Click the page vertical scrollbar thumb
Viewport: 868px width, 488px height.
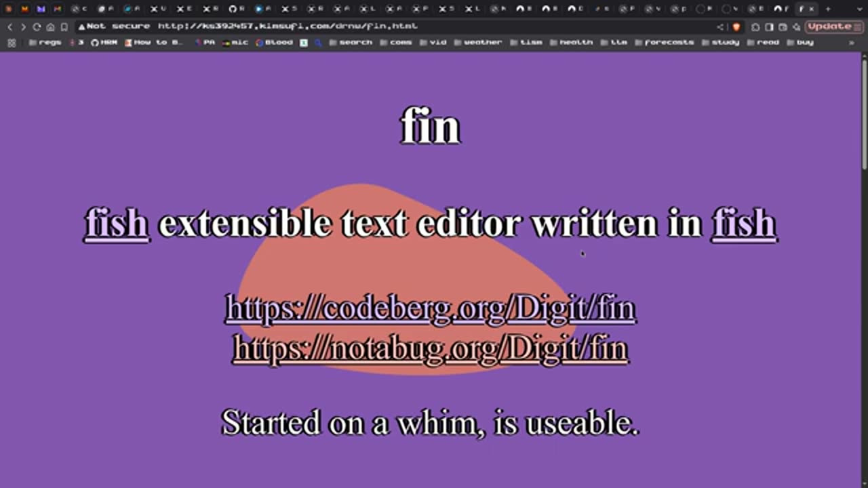click(x=864, y=113)
